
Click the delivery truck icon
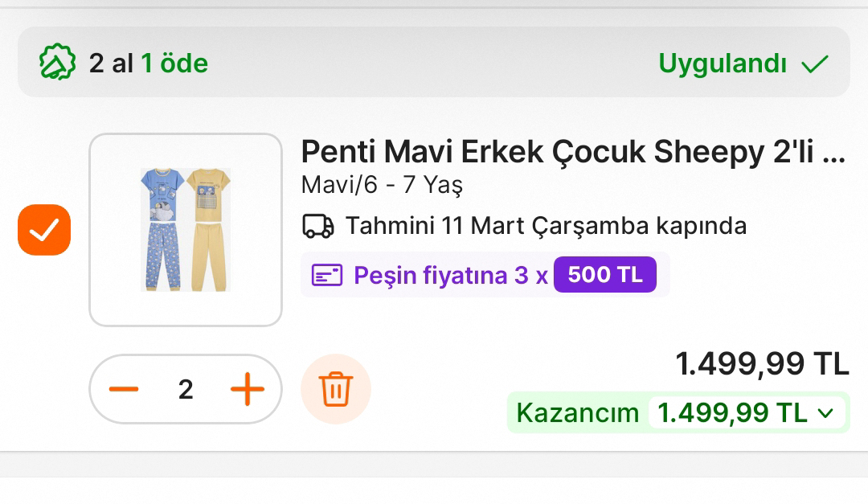318,226
